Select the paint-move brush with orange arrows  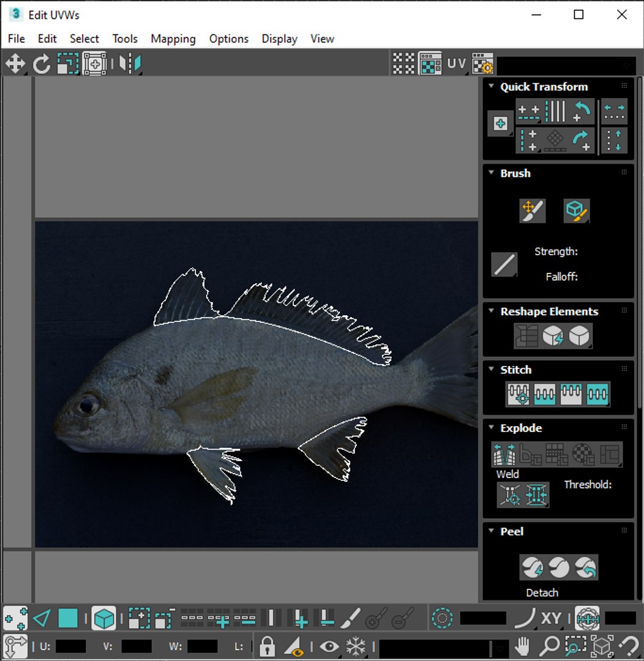pyautogui.click(x=533, y=211)
